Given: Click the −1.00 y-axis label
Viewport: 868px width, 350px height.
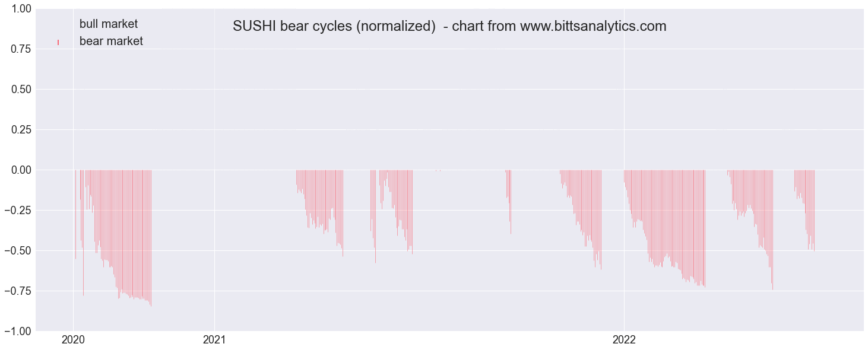Looking at the screenshot, I should click(18, 332).
